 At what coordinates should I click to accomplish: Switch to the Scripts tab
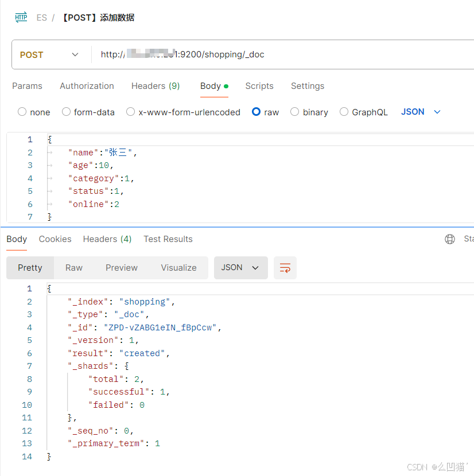point(259,86)
